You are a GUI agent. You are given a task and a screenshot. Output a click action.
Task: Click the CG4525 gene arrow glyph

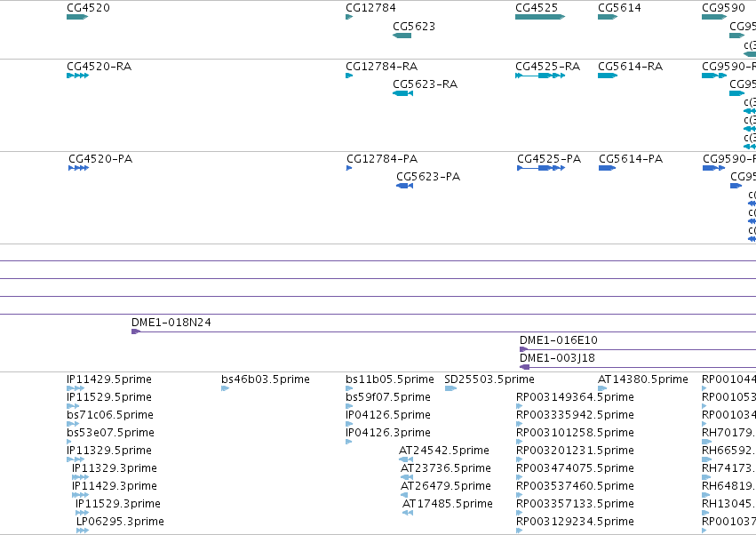coord(540,17)
